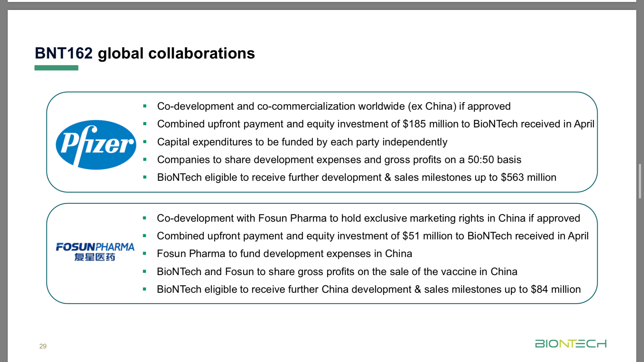Click the "$185 million to BioNTech" line
The width and height of the screenshot is (644, 362).
click(375, 124)
